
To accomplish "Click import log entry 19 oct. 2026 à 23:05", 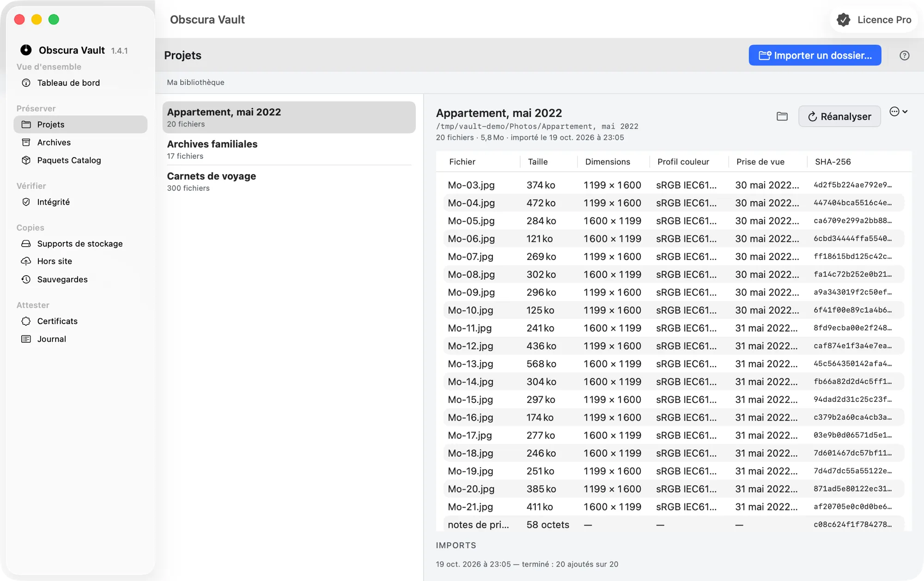I will 527,564.
